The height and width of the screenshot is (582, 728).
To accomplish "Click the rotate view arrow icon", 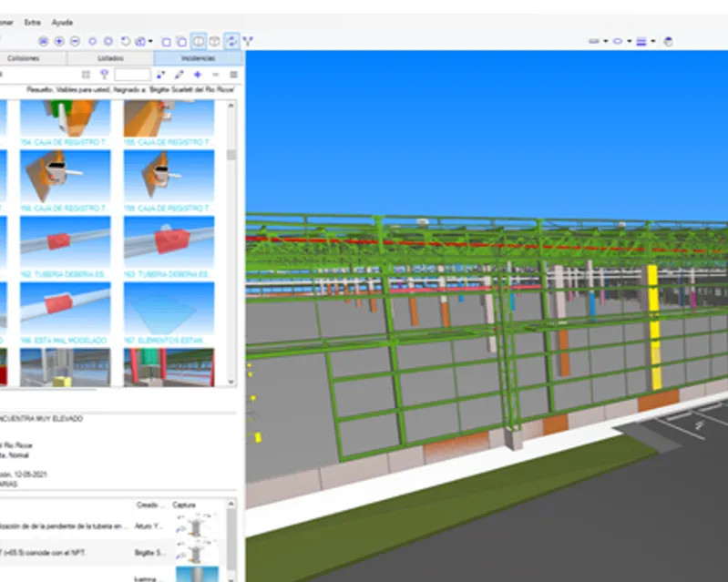I will click(125, 41).
